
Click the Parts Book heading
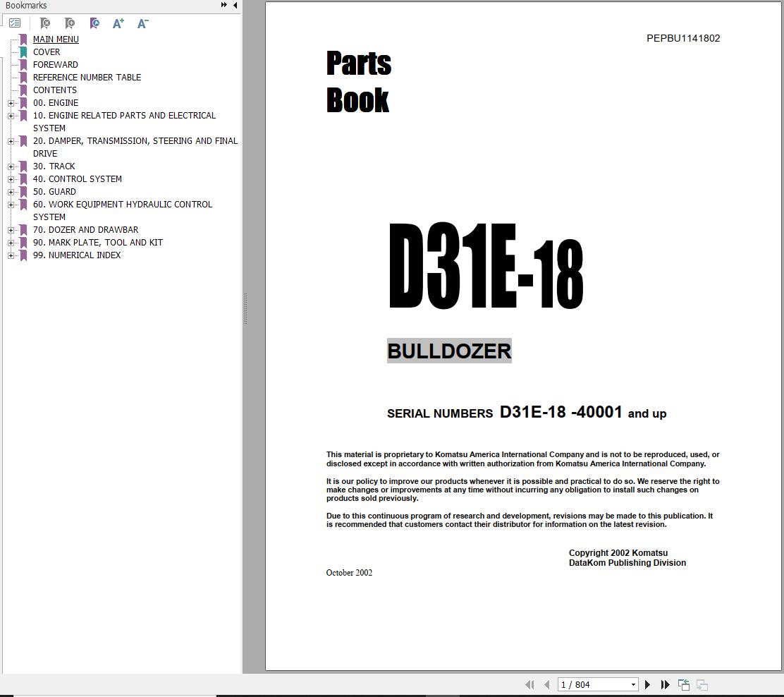pyautogui.click(x=358, y=82)
